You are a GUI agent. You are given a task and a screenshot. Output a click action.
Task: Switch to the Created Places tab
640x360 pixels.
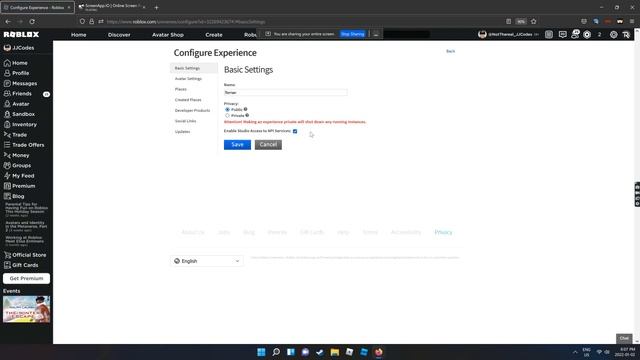(x=188, y=100)
